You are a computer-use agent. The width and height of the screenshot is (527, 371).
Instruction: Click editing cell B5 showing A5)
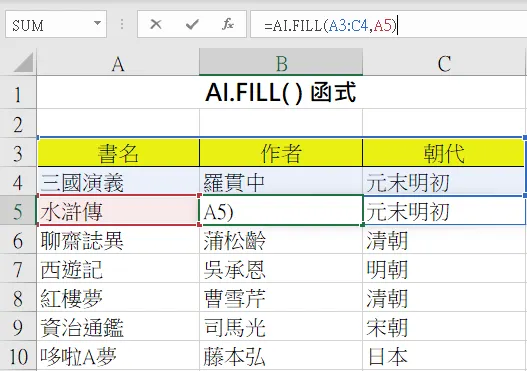[281, 211]
